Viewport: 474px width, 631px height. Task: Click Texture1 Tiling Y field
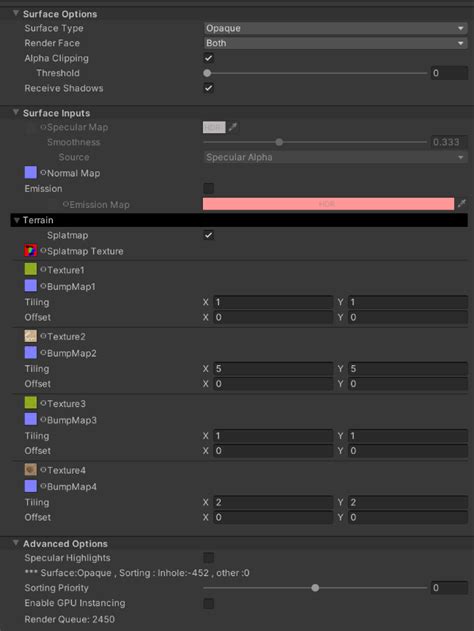(x=408, y=302)
